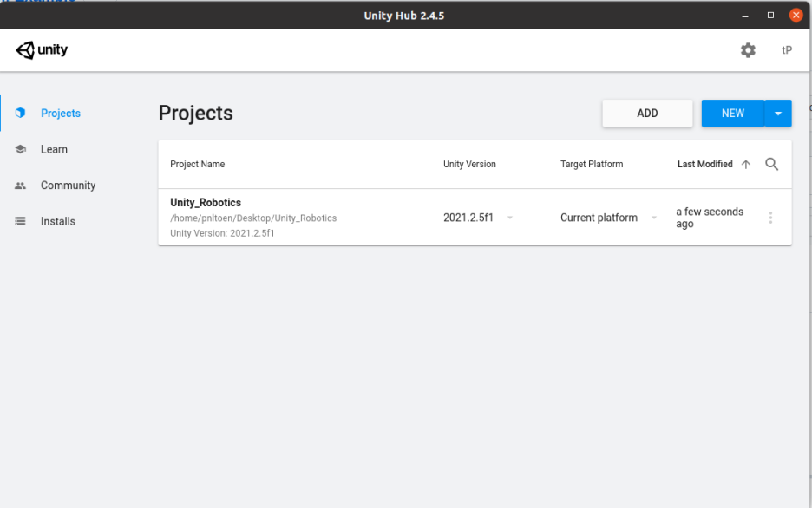The image size is (812, 508).
Task: Click the NEW project button
Action: (x=733, y=114)
